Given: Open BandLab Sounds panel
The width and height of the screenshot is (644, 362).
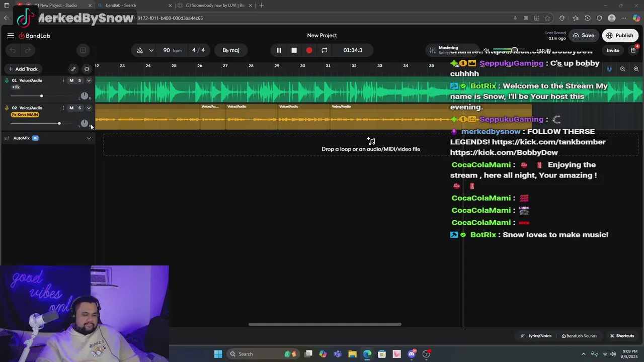Looking at the screenshot, I should [x=579, y=336].
